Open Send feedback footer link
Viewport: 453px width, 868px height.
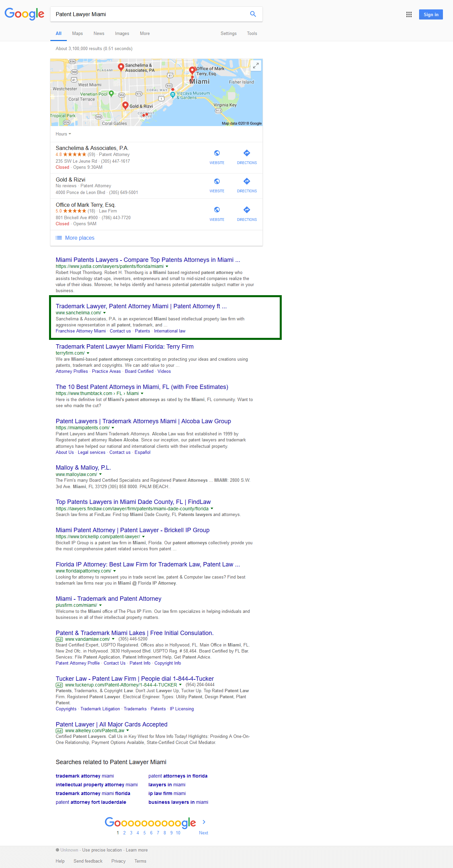pos(88,861)
